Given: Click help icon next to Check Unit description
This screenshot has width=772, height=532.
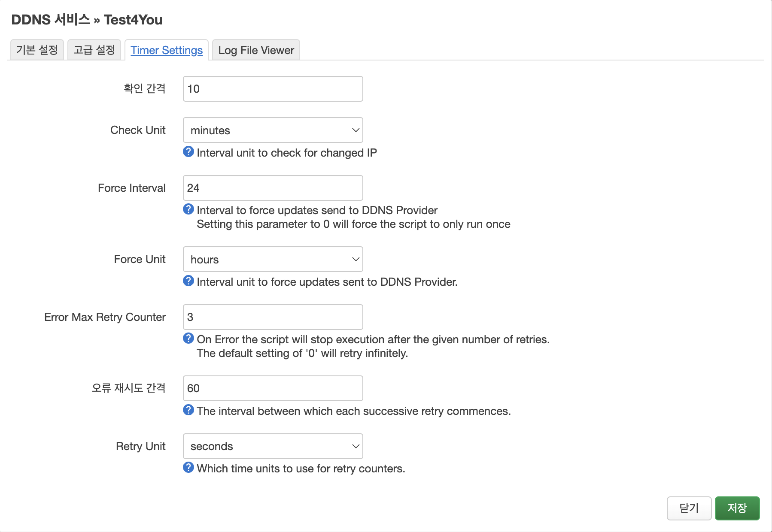Looking at the screenshot, I should click(188, 151).
